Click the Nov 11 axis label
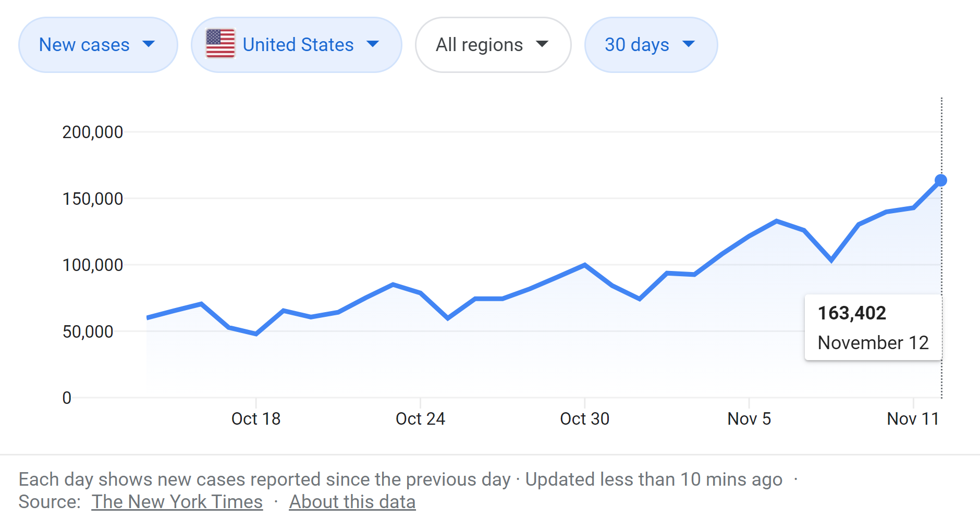Screen dimensions: 980x518 click(x=913, y=419)
